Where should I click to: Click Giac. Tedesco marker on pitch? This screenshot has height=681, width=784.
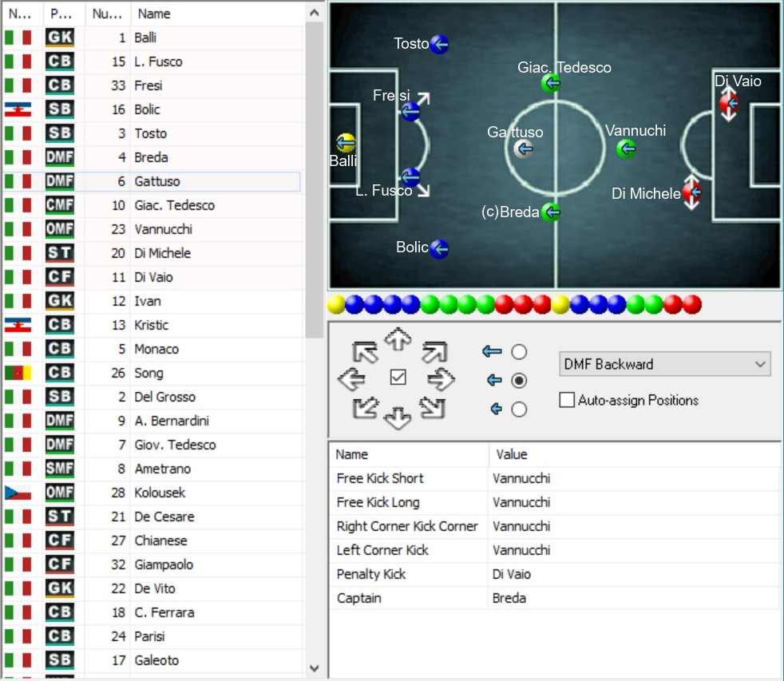coord(551,83)
